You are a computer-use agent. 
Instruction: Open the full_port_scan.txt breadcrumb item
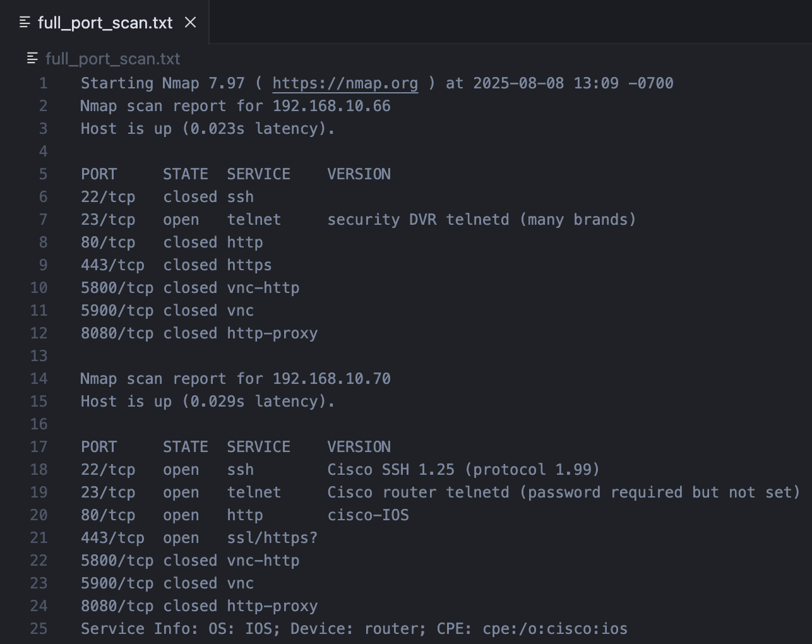click(x=112, y=59)
